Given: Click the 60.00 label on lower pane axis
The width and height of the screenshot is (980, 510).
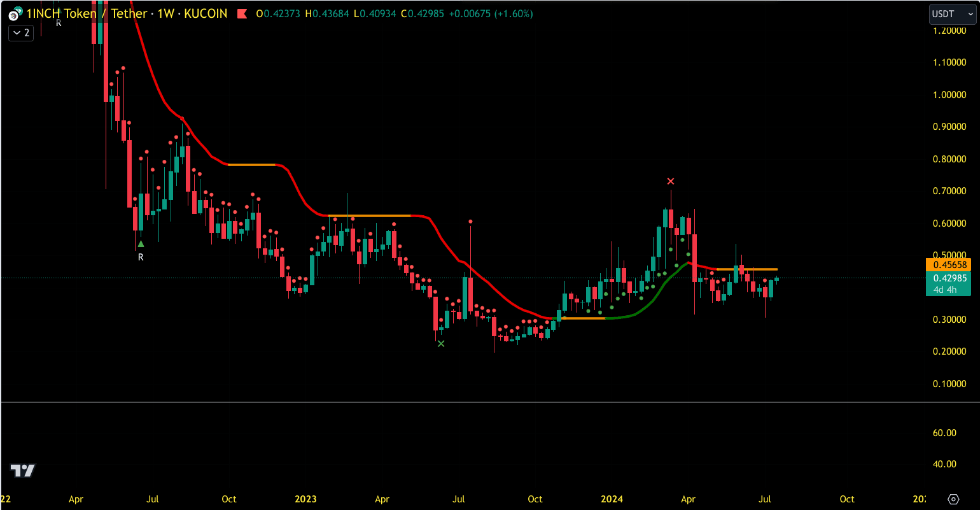Looking at the screenshot, I should point(944,433).
